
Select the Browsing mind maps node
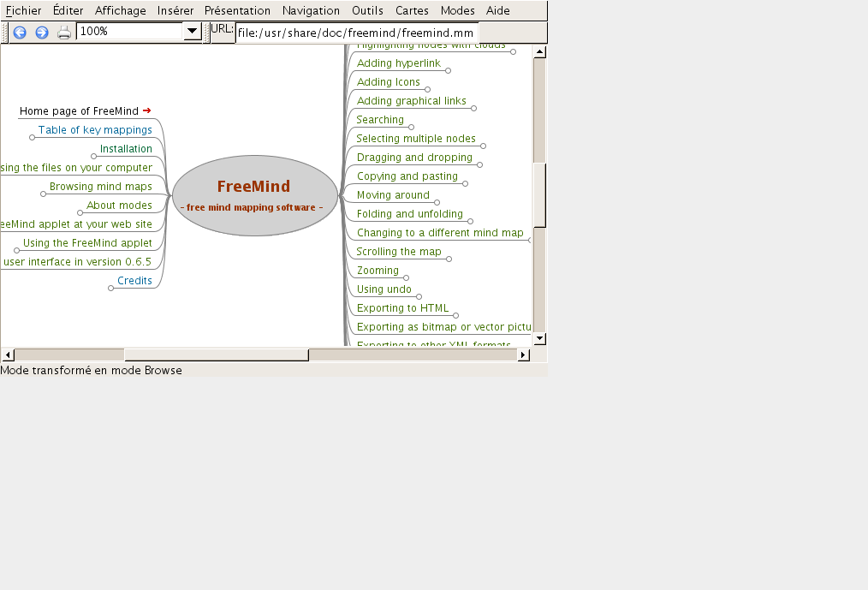pos(101,186)
